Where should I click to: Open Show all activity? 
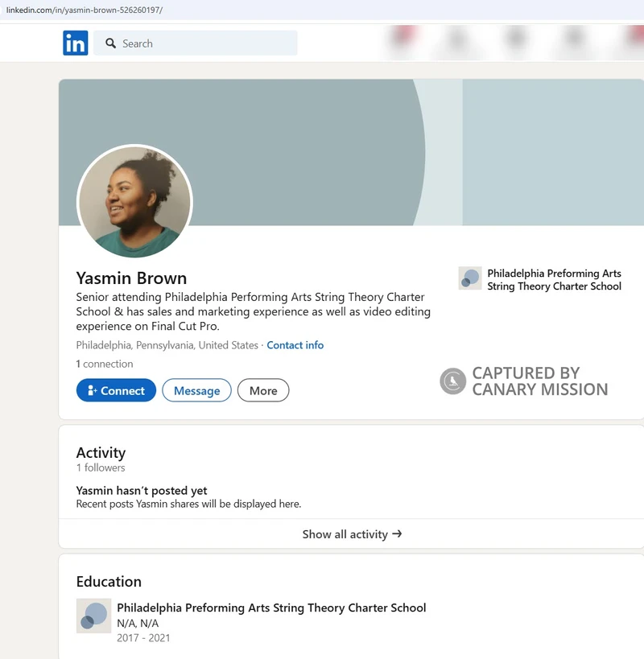(352, 533)
